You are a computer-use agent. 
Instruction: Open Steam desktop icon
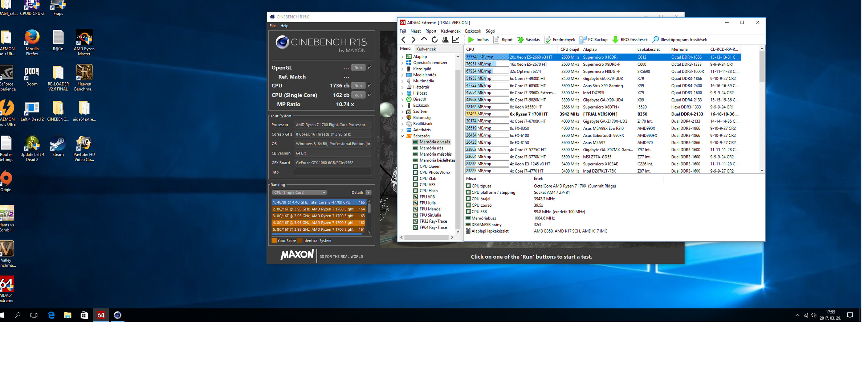pos(58,147)
